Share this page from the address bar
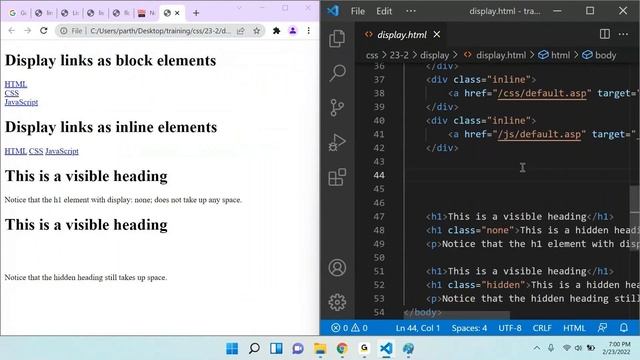 tap(241, 31)
